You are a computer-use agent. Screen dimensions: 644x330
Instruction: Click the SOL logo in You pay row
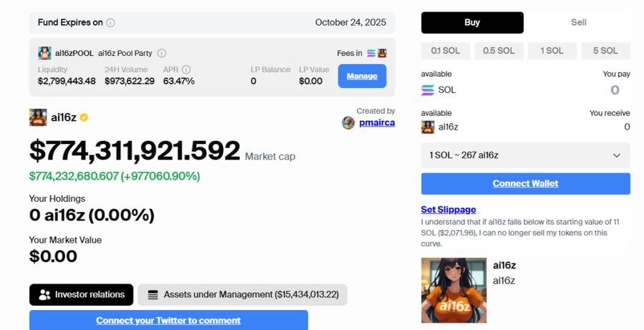pos(428,90)
